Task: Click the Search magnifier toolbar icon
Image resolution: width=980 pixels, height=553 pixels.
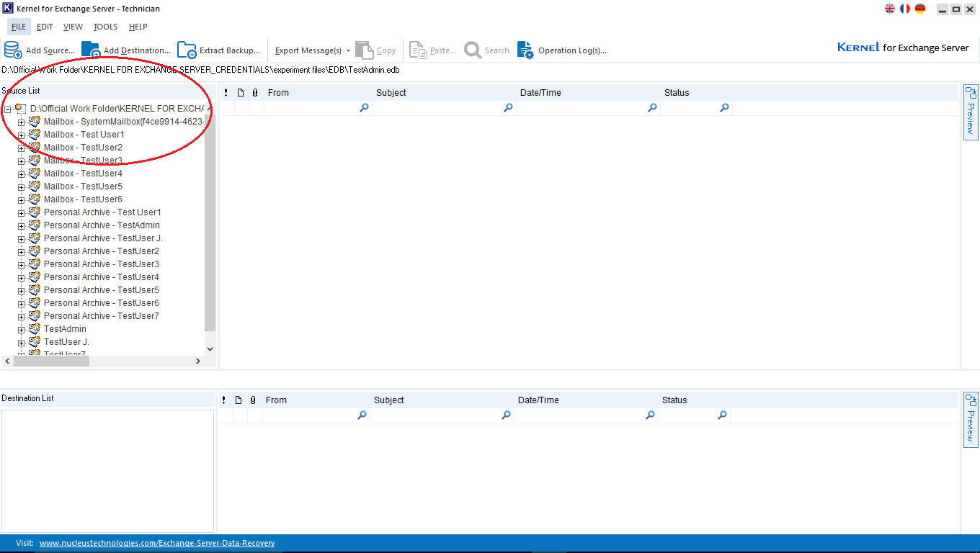Action: 473,50
